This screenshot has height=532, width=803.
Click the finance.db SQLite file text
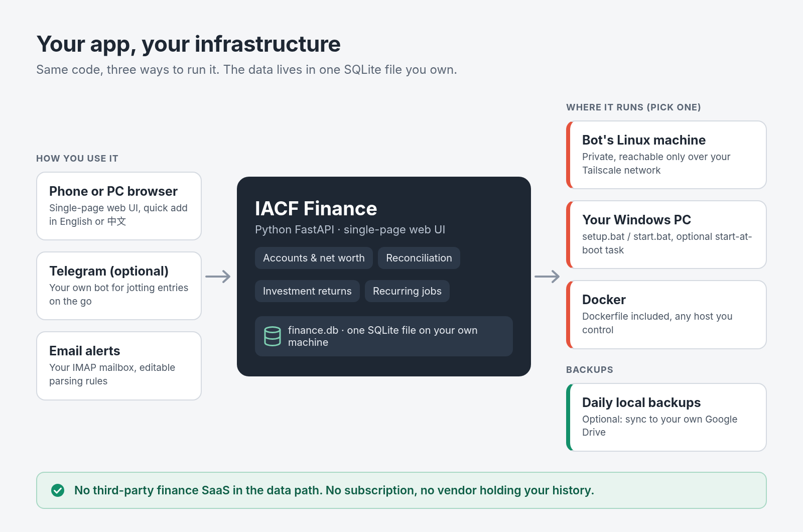383,336
